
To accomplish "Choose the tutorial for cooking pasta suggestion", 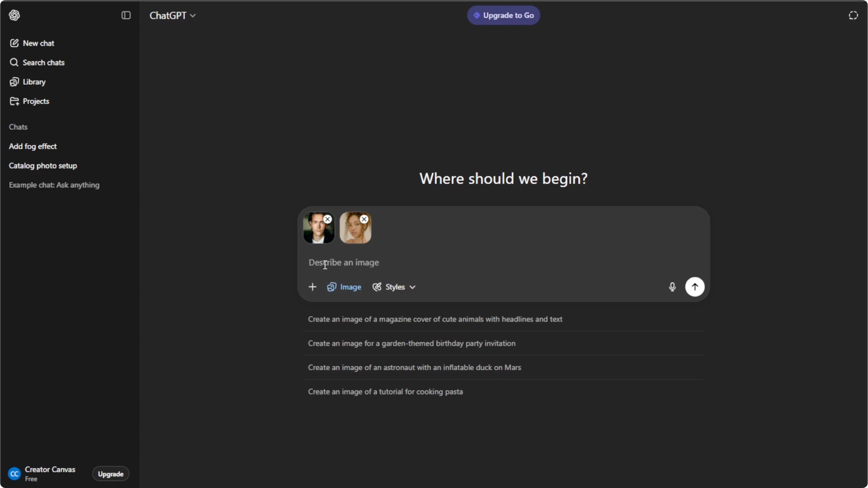I will (503, 392).
